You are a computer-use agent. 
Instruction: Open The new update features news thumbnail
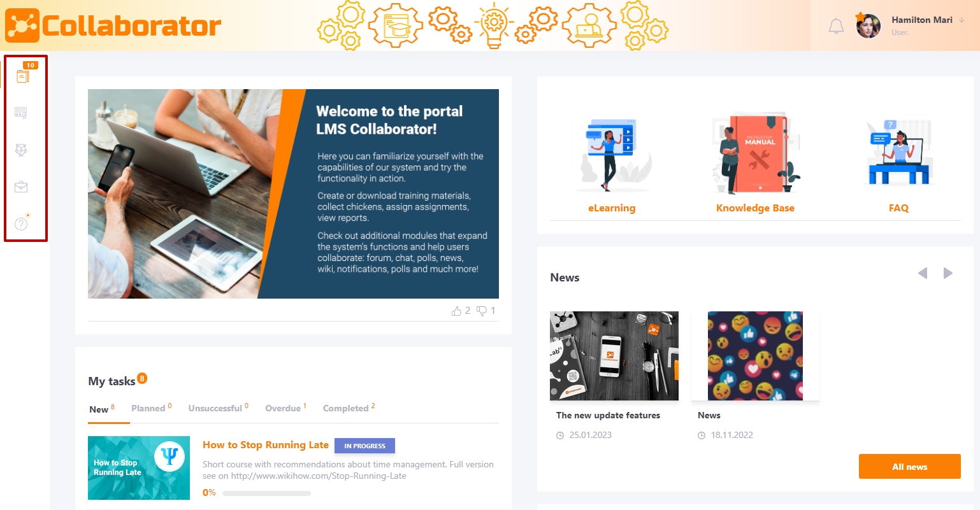(614, 355)
